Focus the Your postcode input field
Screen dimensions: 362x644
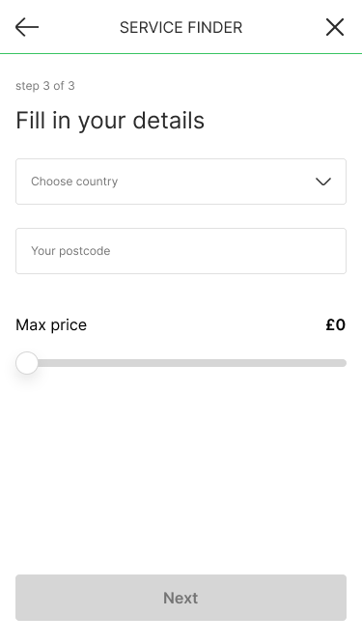(181, 251)
